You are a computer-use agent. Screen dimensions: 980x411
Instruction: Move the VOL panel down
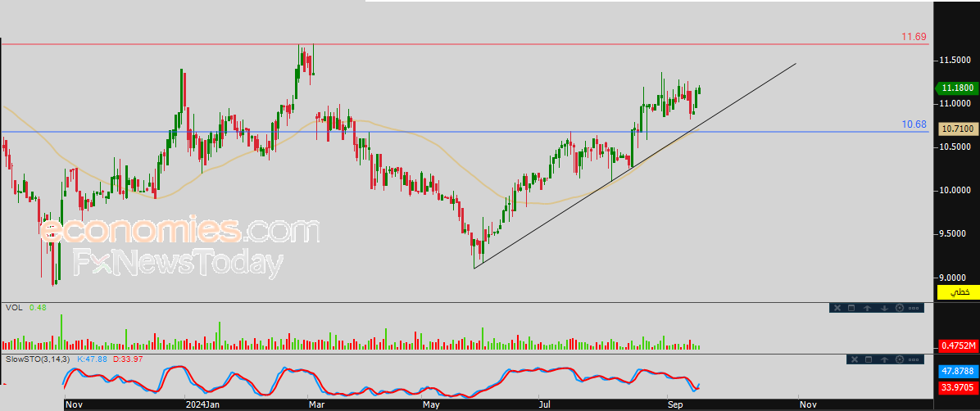[884, 308]
